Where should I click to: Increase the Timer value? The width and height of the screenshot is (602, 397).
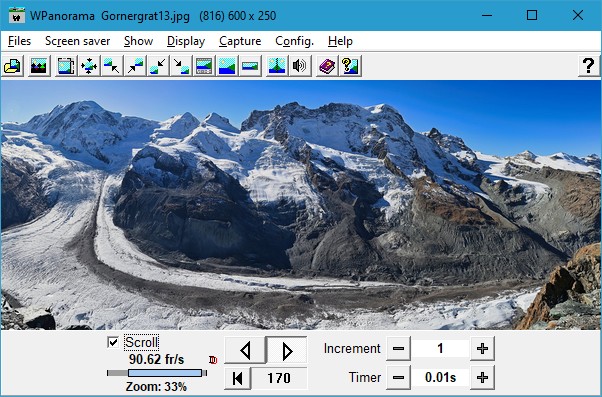click(482, 377)
